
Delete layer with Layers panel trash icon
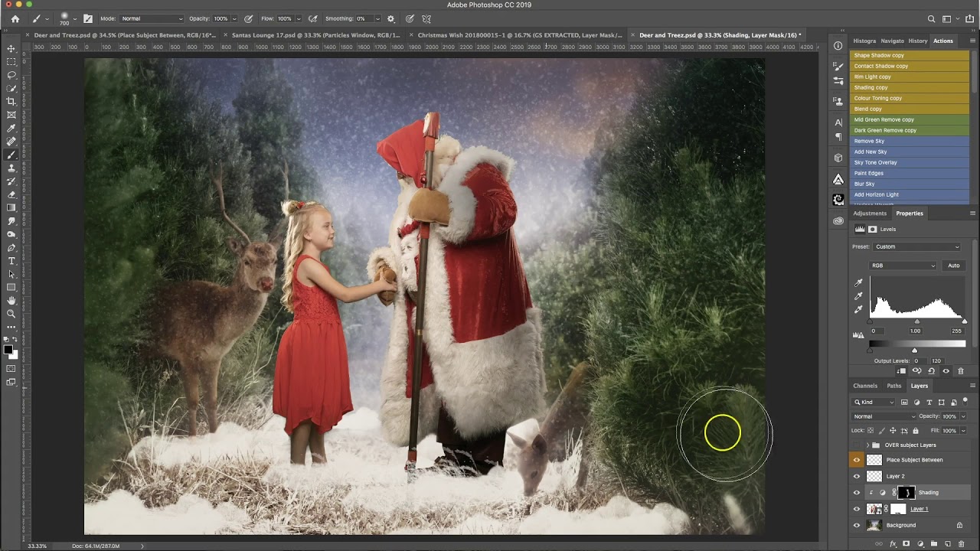pyautogui.click(x=962, y=544)
